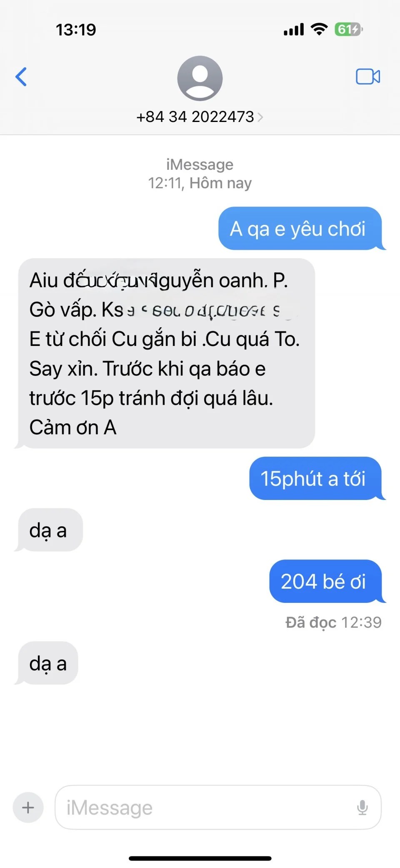Tap the last "dạ a" reply
The height and width of the screenshot is (868, 400).
click(48, 663)
